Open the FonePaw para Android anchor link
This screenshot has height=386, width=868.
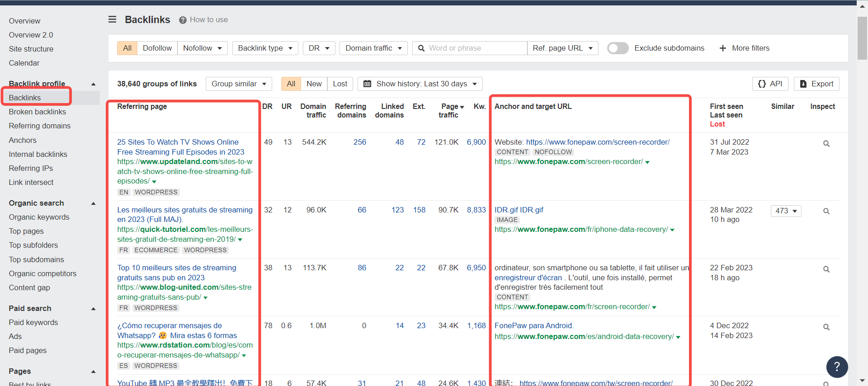(x=534, y=325)
